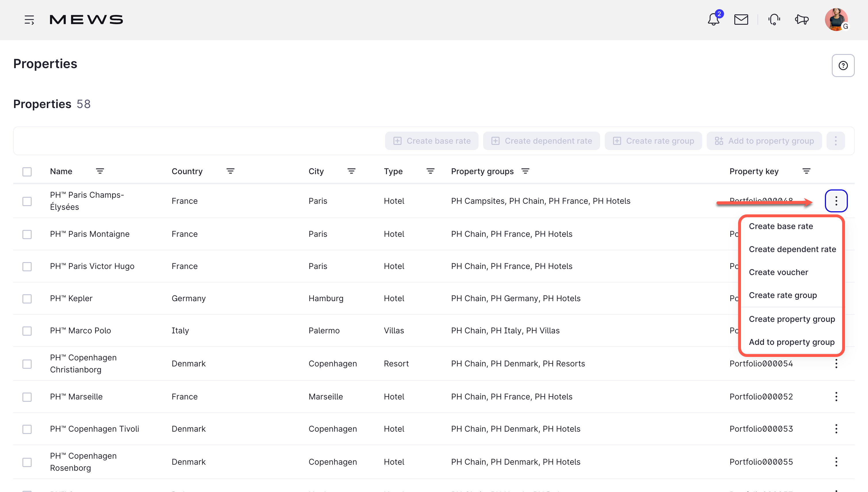Image resolution: width=868 pixels, height=492 pixels.
Task: Filter the Property key column
Action: point(806,171)
